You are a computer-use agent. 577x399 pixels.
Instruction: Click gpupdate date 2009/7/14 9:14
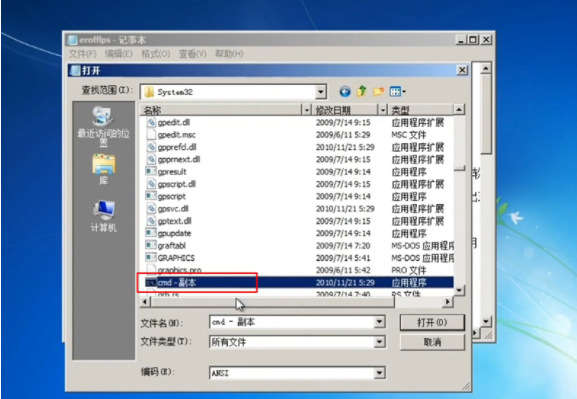pyautogui.click(x=343, y=233)
